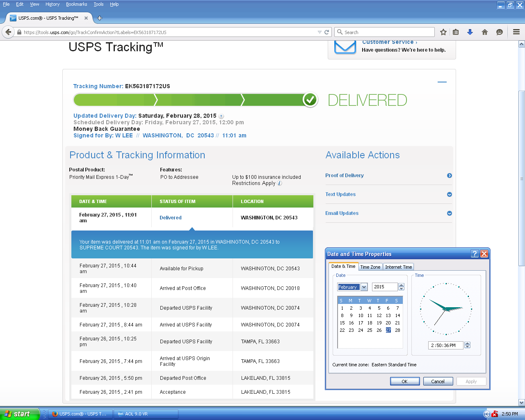The image size is (525, 420).
Task: Open the Bookmarks menu
Action: click(x=76, y=4)
